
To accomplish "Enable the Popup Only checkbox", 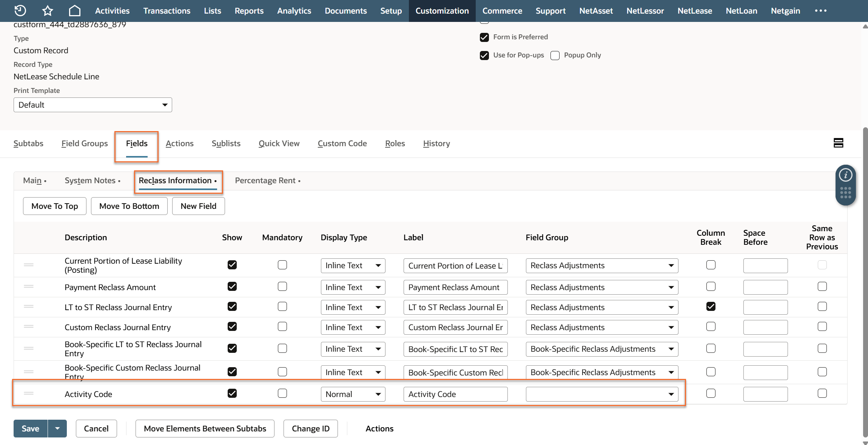I will (555, 56).
